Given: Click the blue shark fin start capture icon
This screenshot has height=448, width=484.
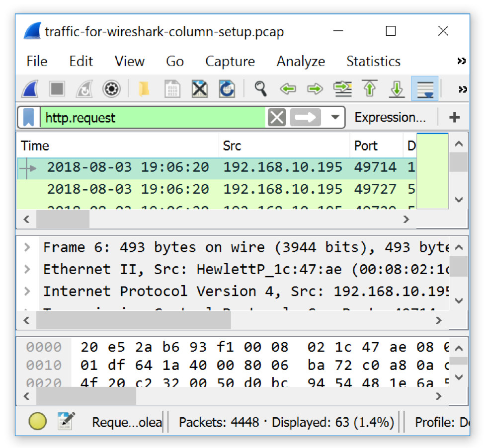Looking at the screenshot, I should pos(31,89).
